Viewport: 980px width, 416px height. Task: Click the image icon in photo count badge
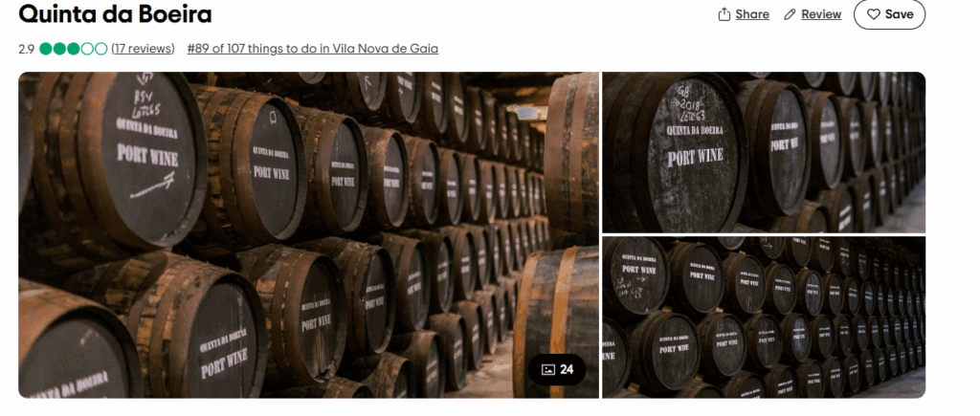(x=547, y=370)
